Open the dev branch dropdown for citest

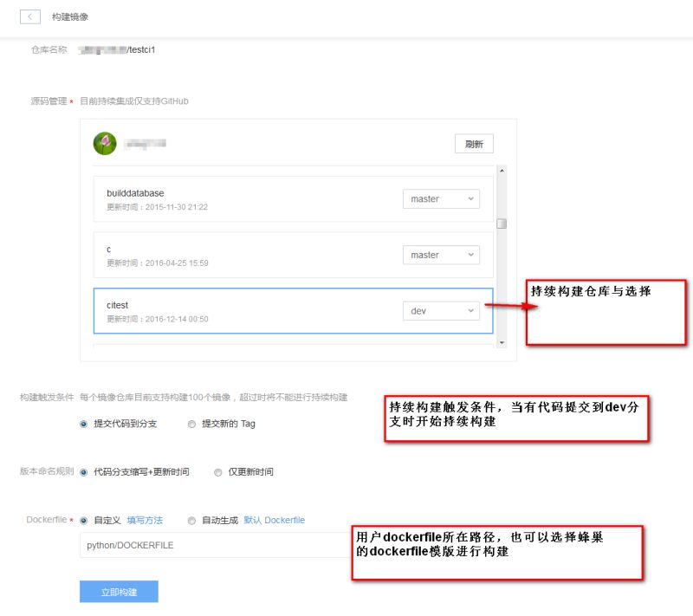click(x=441, y=310)
